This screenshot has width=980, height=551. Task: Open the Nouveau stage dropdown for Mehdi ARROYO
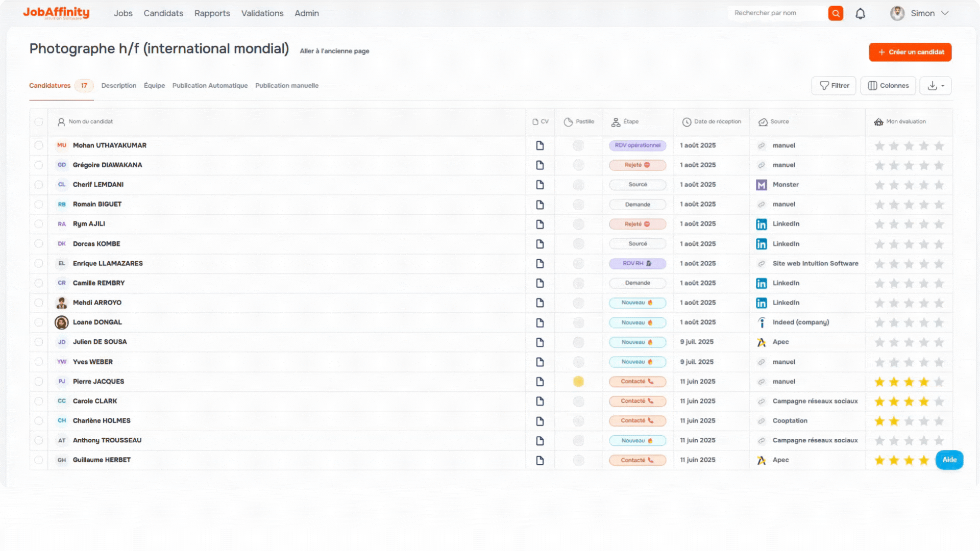637,303
